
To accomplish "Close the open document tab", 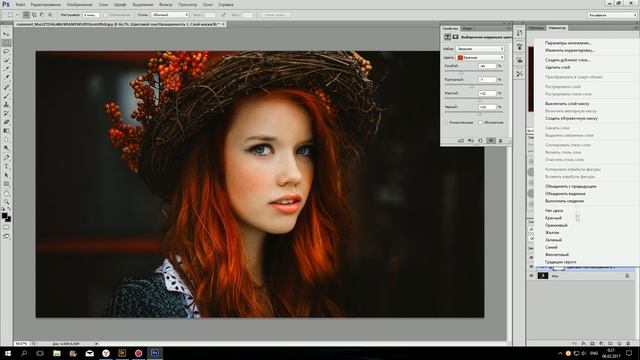I will (x=224, y=24).
